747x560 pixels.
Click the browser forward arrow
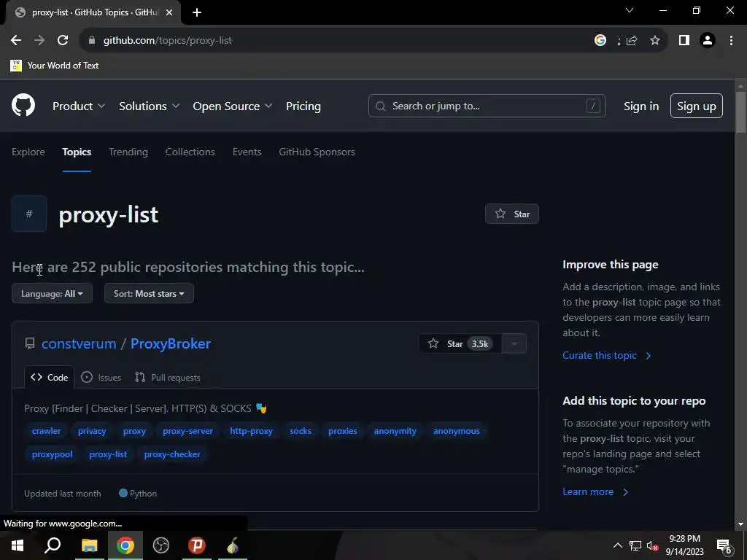pyautogui.click(x=39, y=41)
